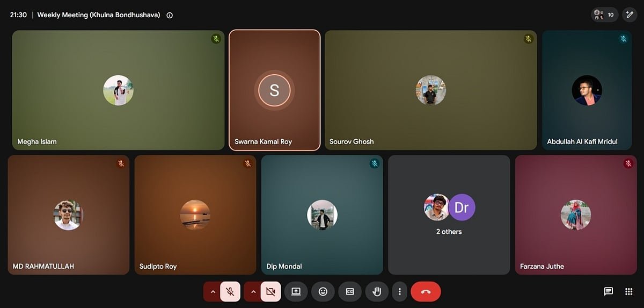
Task: Expand video settings arrow beside camera
Action: pos(253,291)
